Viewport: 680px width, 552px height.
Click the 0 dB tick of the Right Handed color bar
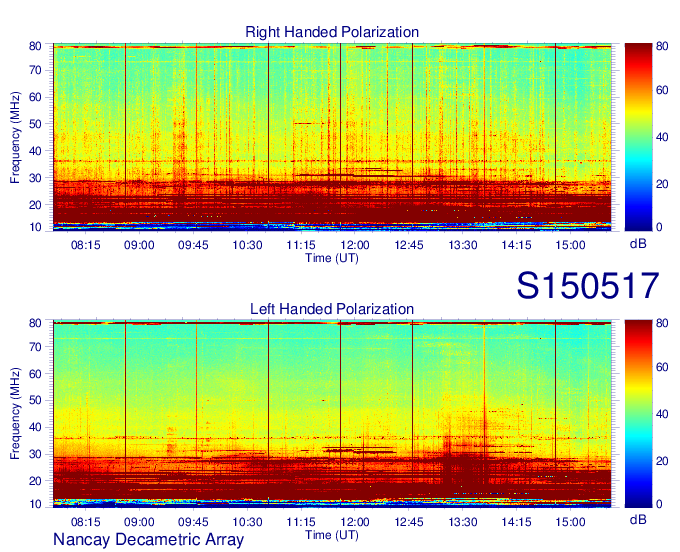(659, 227)
